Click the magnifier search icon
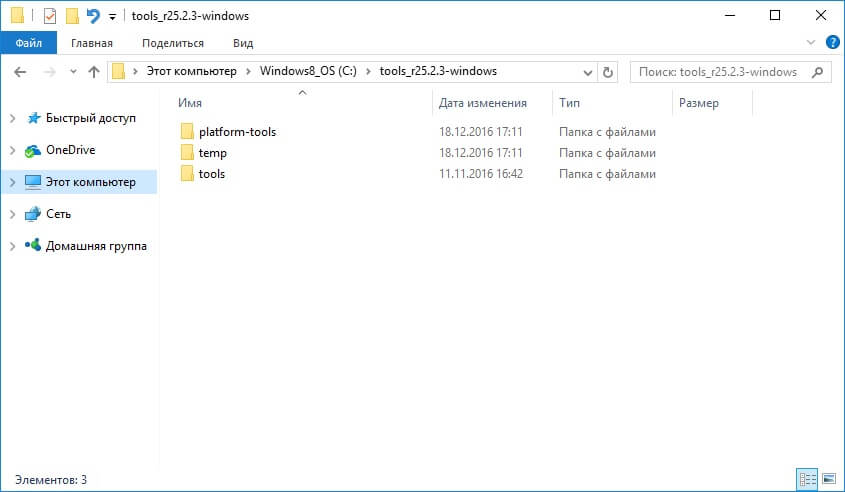This screenshot has width=845, height=492. (x=818, y=72)
